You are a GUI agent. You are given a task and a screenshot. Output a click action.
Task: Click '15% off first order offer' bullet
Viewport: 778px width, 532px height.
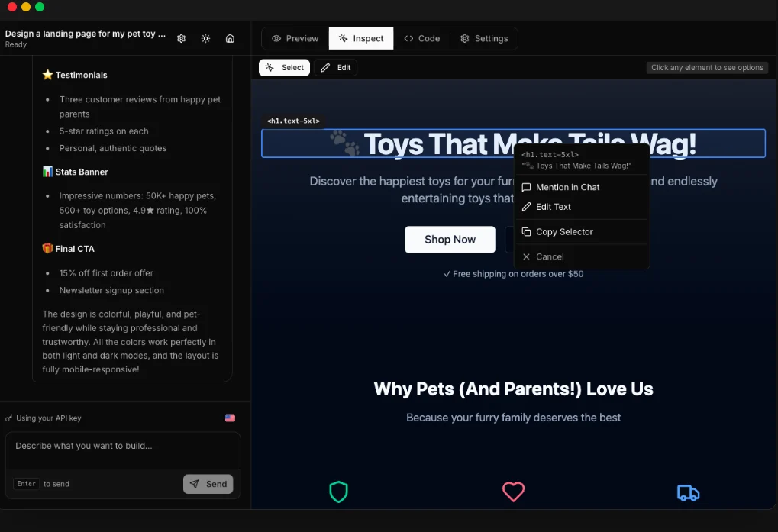point(106,273)
